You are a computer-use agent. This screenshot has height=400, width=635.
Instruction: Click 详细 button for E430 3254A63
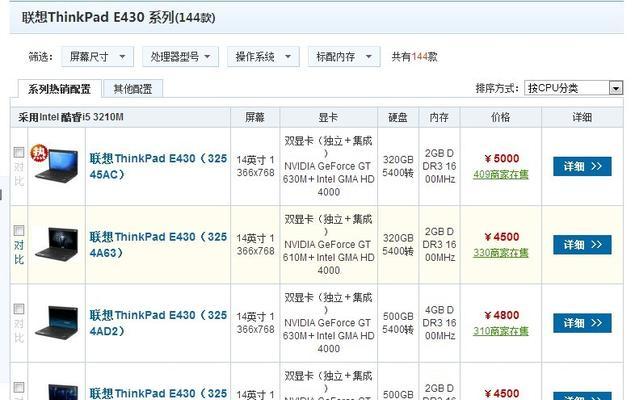tap(582, 245)
